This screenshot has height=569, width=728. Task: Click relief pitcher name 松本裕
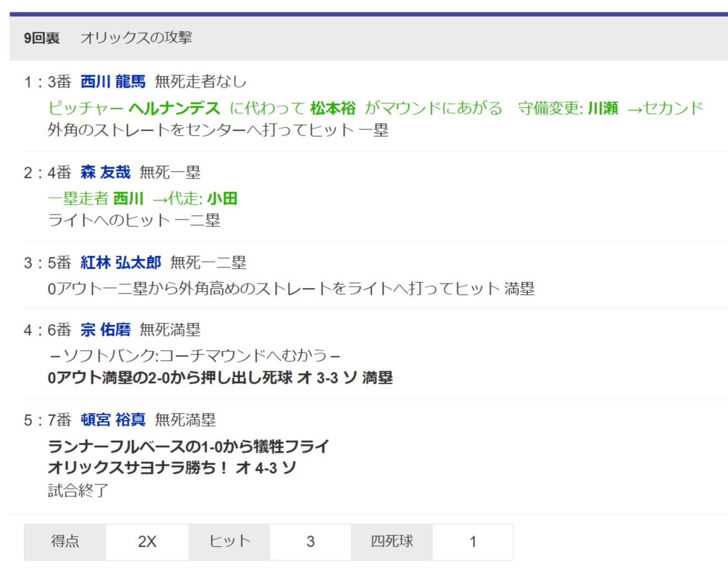(333, 108)
